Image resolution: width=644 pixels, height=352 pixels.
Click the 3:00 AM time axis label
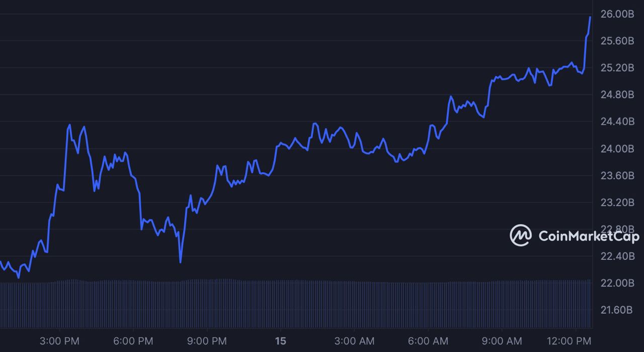click(354, 341)
